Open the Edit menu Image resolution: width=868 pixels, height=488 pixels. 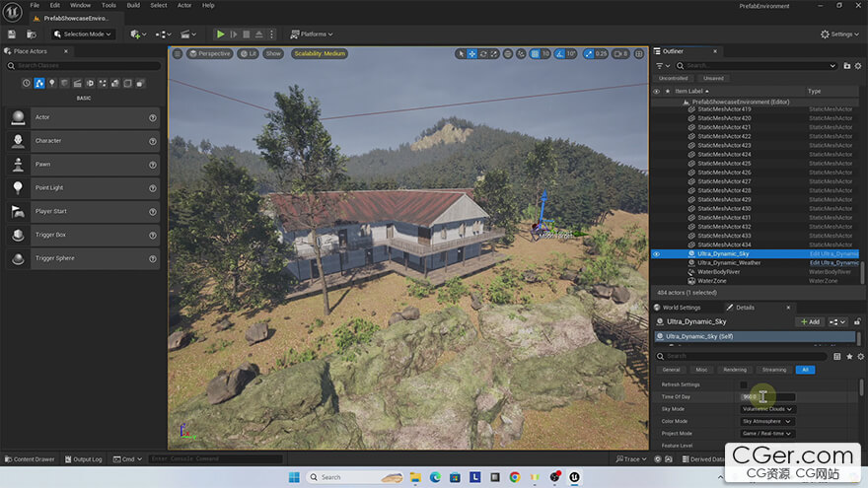(55, 5)
